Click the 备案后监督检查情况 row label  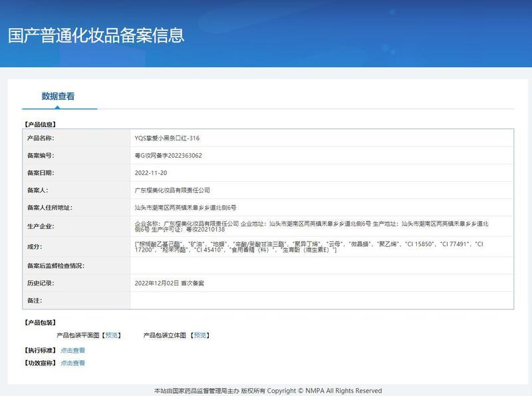(x=56, y=266)
